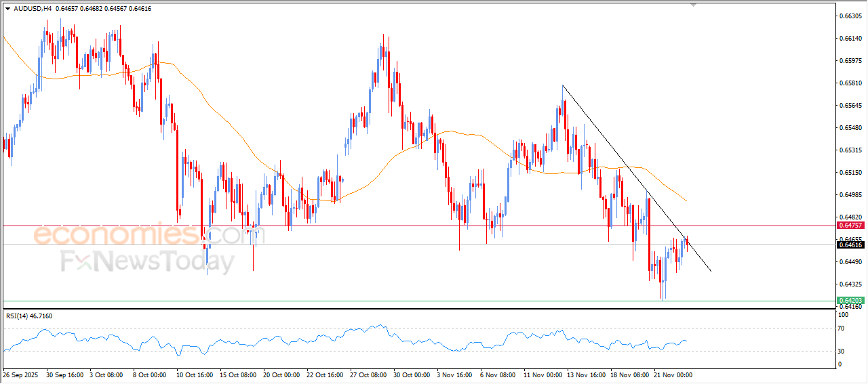
Task: Click the 27 Oct 08:00 date label
Action: tap(368, 375)
